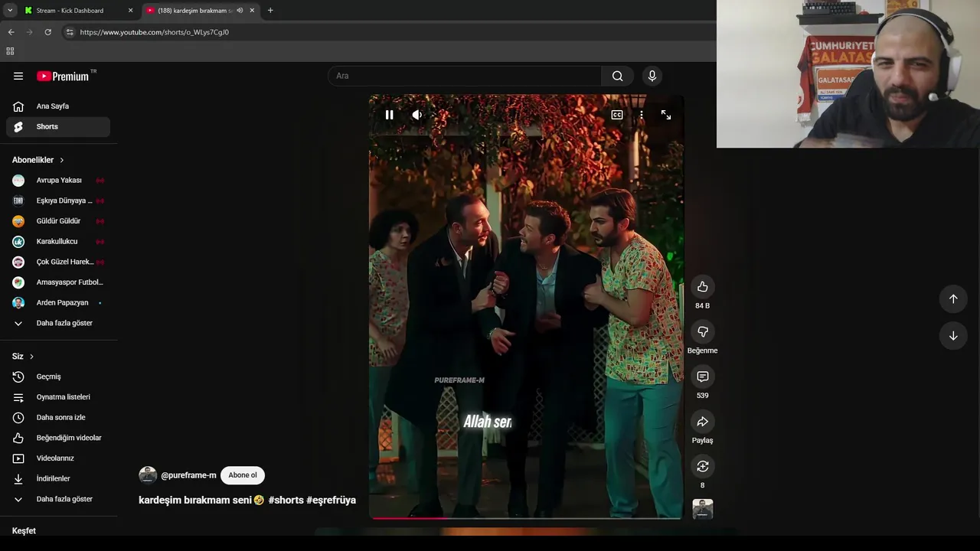Open Eşkıya Dünyaya channel subscription
This screenshot has width=980, height=551.
pyautogui.click(x=58, y=201)
